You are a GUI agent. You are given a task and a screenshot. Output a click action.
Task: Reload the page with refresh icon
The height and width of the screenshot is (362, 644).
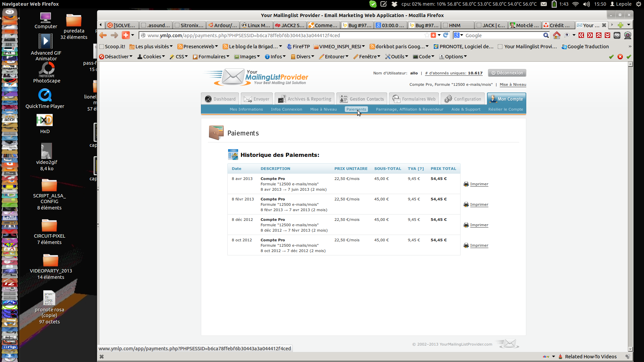446,35
